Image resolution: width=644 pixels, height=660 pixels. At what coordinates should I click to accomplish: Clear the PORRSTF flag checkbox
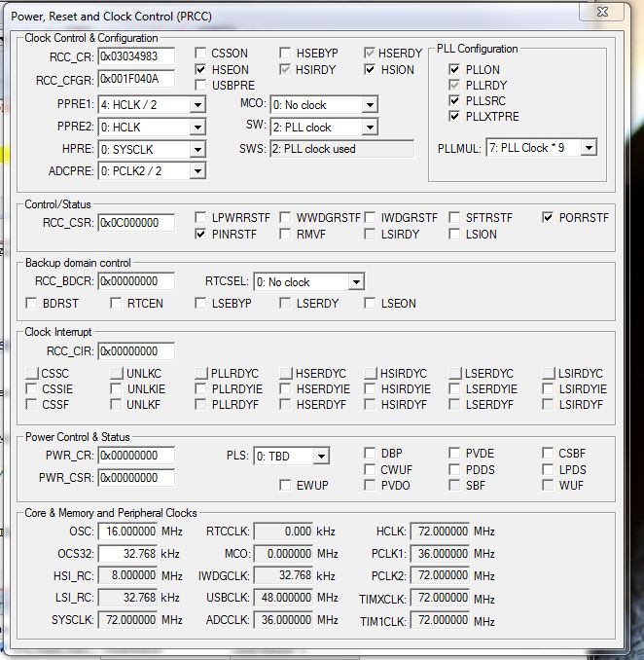coord(548,218)
